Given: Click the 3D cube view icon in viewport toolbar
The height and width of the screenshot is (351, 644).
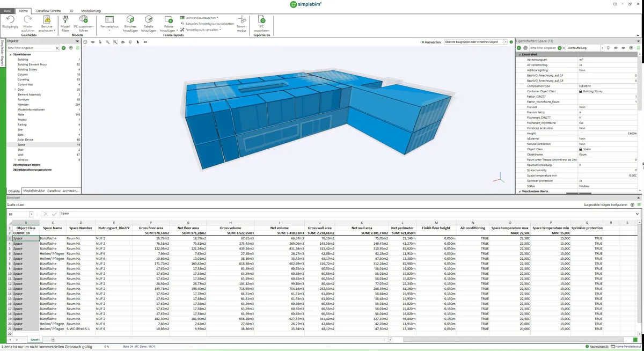Looking at the screenshot, I should coord(85,42).
